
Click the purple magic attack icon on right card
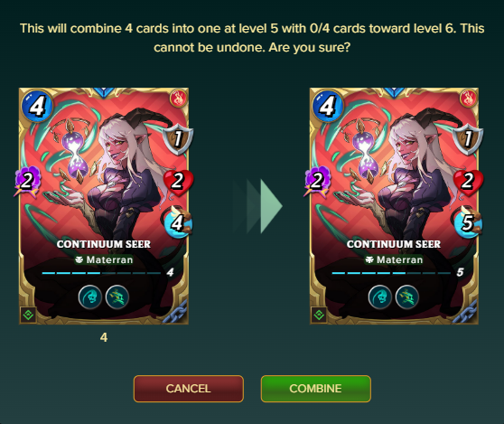[x=318, y=182]
